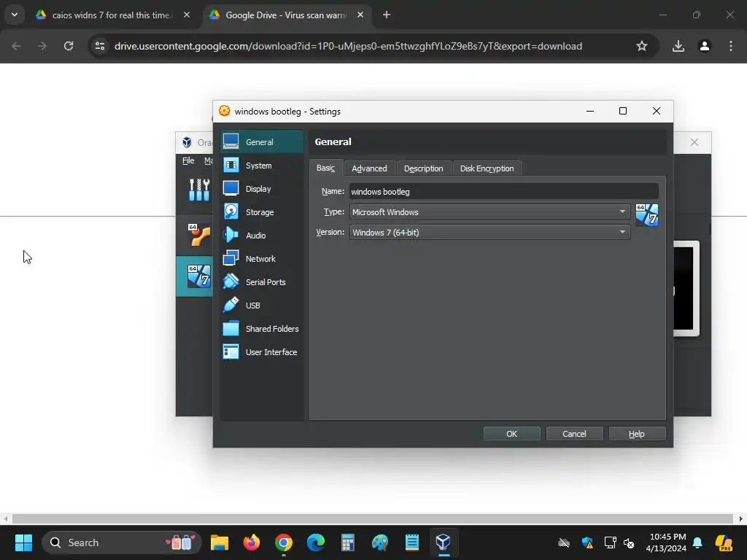
Task: Launch Firefox from the taskbar
Action: (x=252, y=542)
